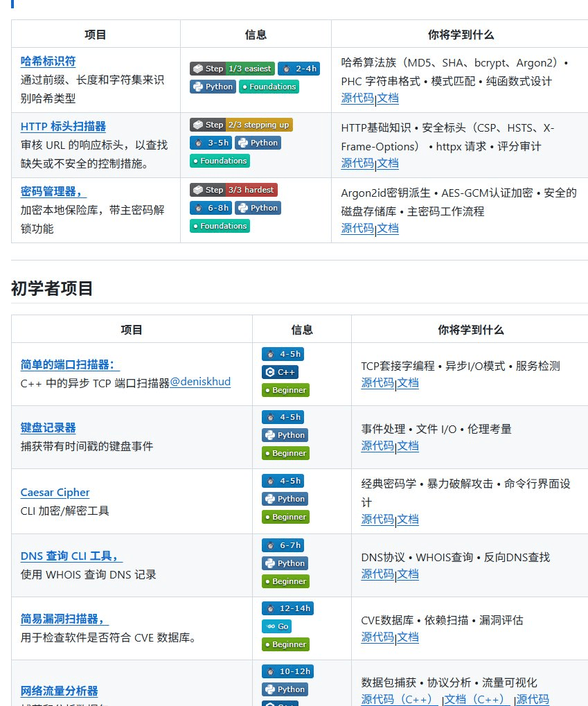Open the 网络流量分析器 project link
This screenshot has height=706, width=588.
coord(59,691)
